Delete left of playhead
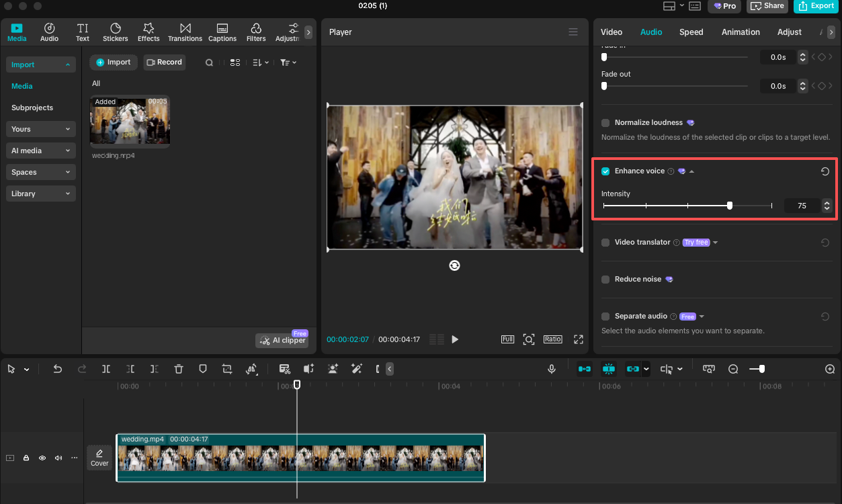Image resolution: width=842 pixels, height=504 pixels. point(130,369)
